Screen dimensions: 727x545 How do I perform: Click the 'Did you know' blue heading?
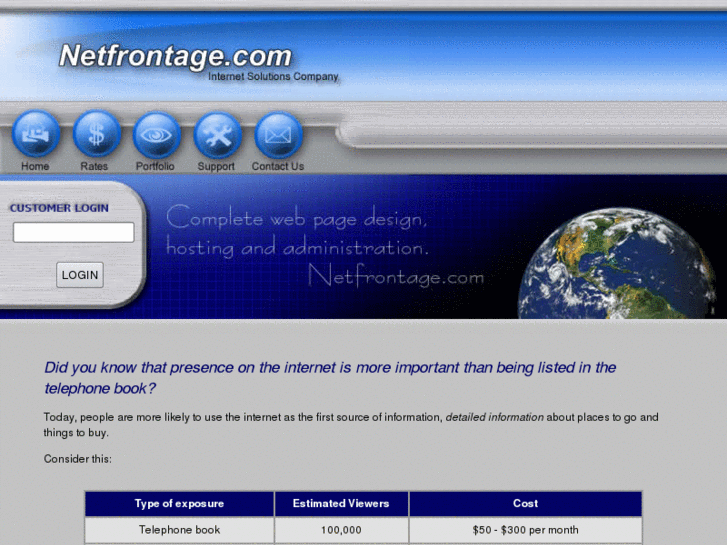(x=330, y=378)
